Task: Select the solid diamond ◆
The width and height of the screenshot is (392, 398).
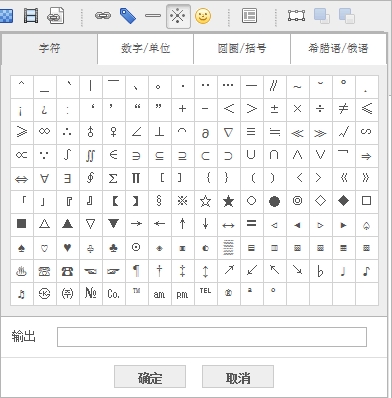Action: [343, 201]
